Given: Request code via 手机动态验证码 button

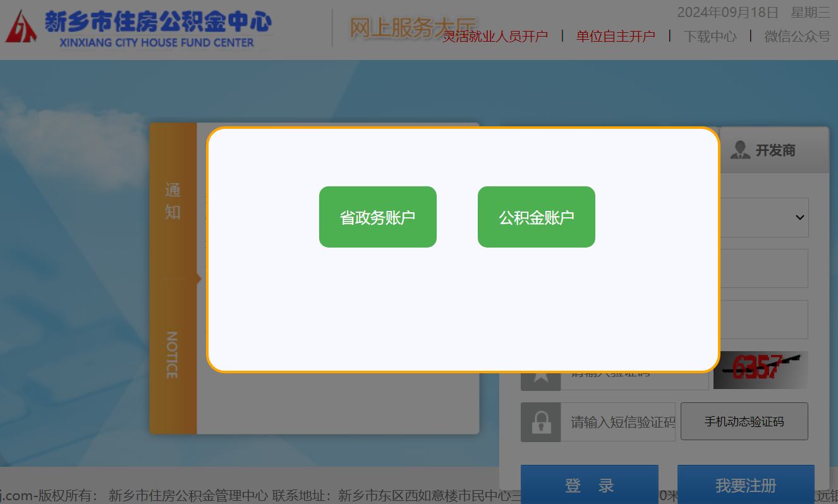Looking at the screenshot, I should click(744, 421).
